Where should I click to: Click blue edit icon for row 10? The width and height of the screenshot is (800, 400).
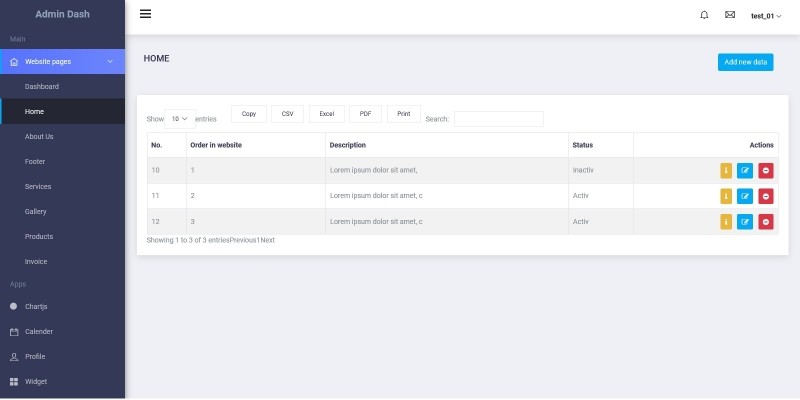745,170
